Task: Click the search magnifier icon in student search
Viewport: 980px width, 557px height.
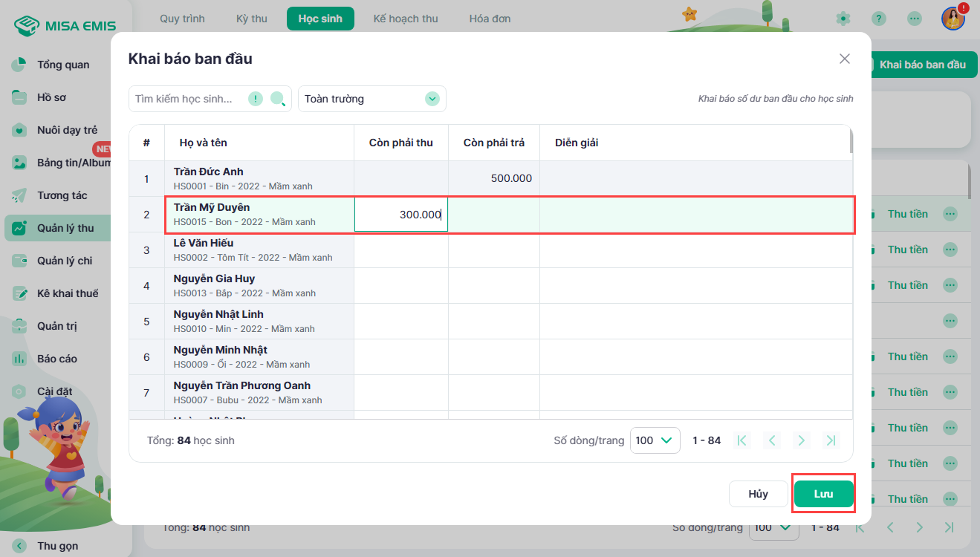Action: (278, 99)
